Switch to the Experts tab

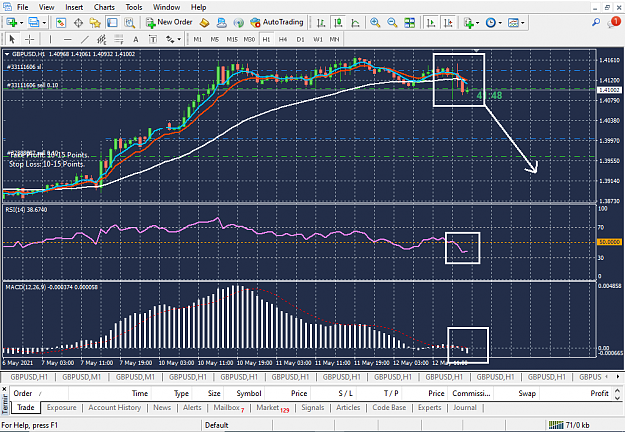pos(430,407)
